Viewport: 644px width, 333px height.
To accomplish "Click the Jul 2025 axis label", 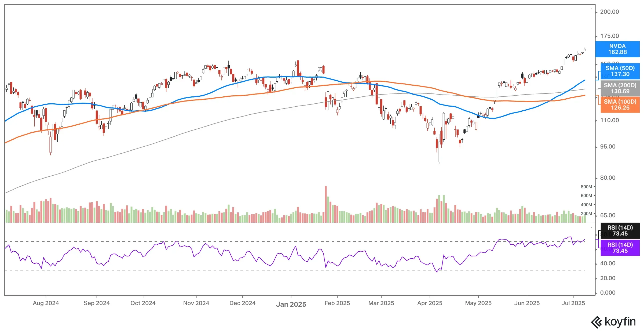I will tap(573, 303).
